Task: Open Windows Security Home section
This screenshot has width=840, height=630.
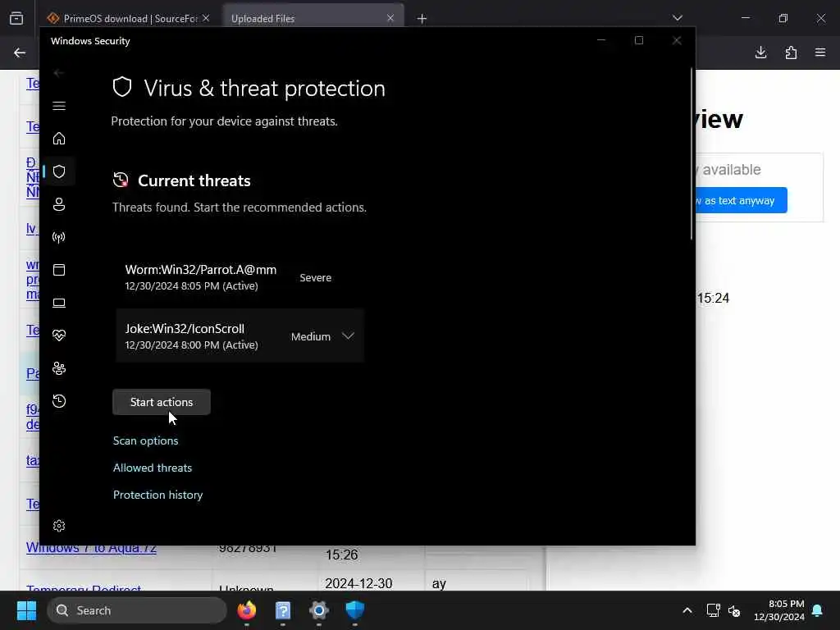Action: pos(59,139)
